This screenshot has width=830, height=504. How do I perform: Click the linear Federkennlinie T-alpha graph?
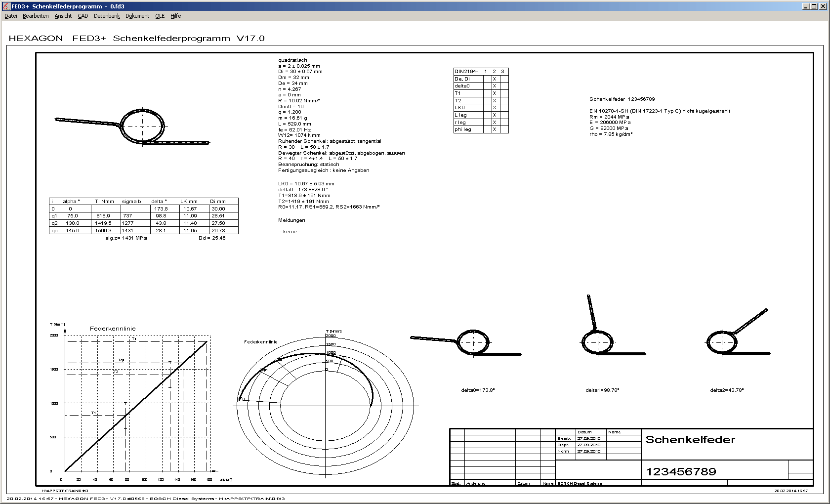tap(136, 405)
